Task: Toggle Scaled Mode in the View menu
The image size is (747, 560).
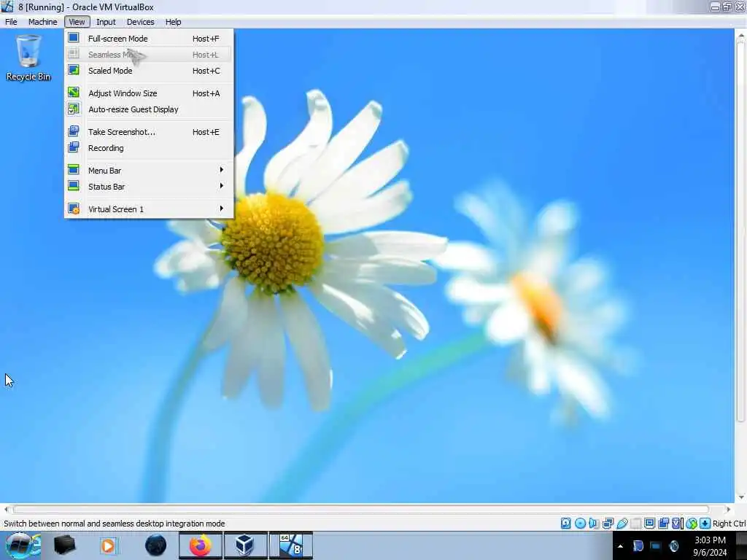Action: coord(149,71)
